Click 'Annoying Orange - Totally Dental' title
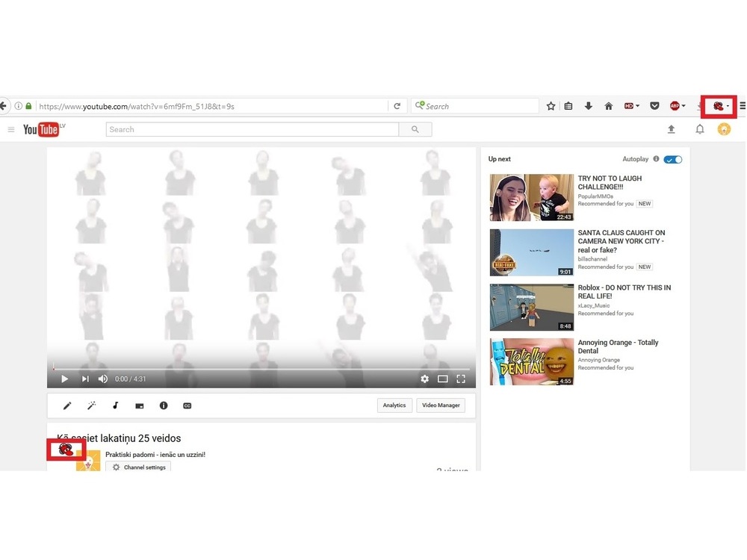Image resolution: width=747 pixels, height=560 pixels. [619, 346]
